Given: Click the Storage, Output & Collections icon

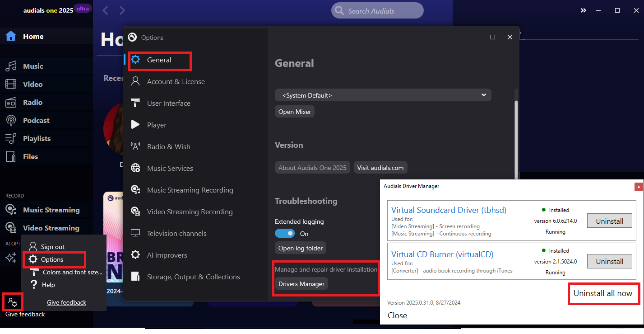Looking at the screenshot, I should coord(135,277).
